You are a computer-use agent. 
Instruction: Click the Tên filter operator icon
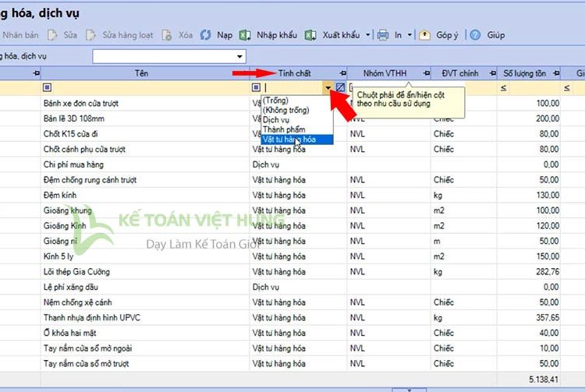click(47, 87)
